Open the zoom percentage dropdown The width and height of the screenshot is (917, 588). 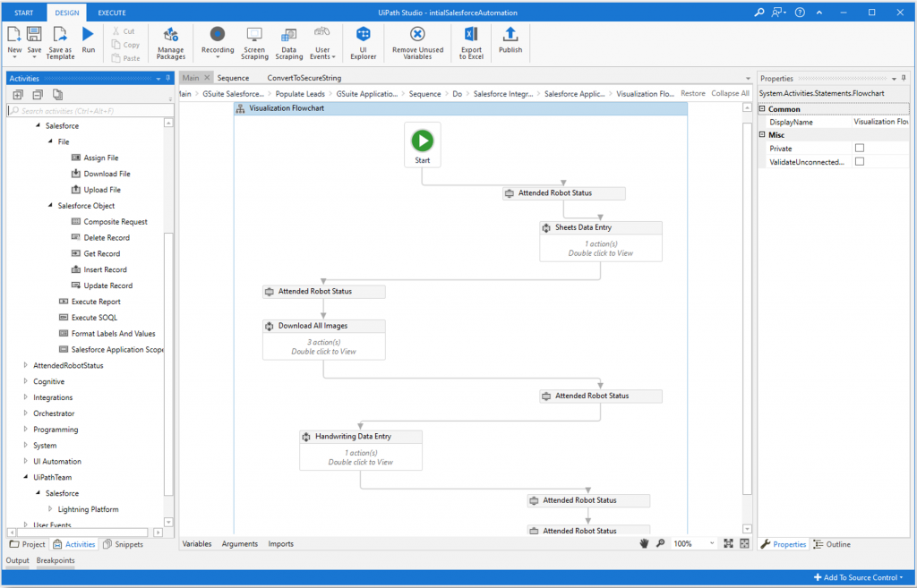click(712, 543)
